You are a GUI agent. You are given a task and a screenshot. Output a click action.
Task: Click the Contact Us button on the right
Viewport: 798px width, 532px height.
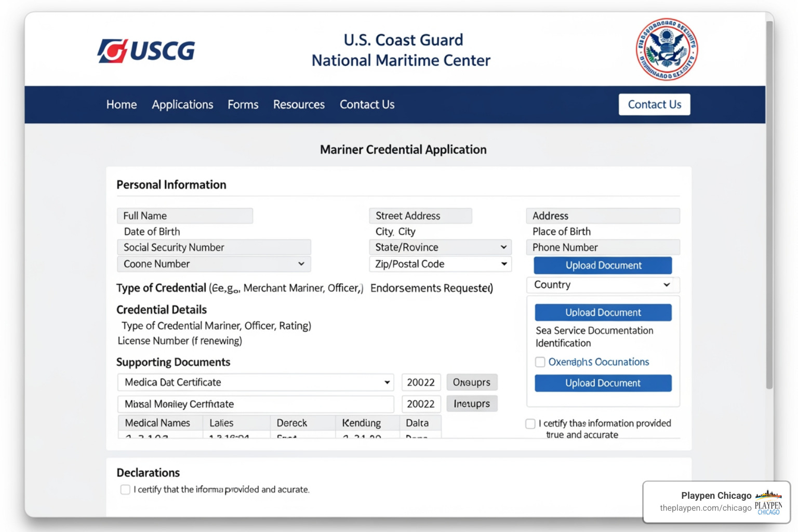654,104
